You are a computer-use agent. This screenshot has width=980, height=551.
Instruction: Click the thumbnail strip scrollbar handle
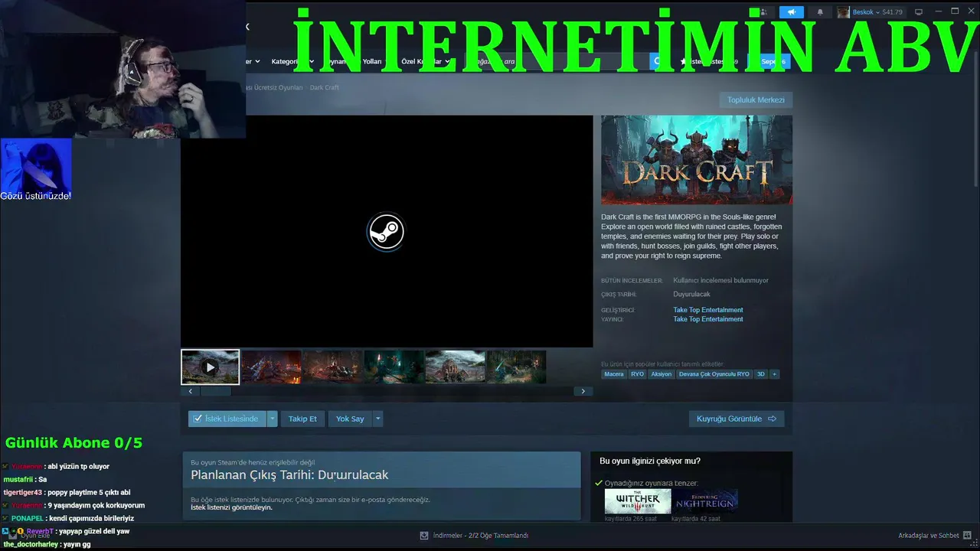[x=215, y=391]
